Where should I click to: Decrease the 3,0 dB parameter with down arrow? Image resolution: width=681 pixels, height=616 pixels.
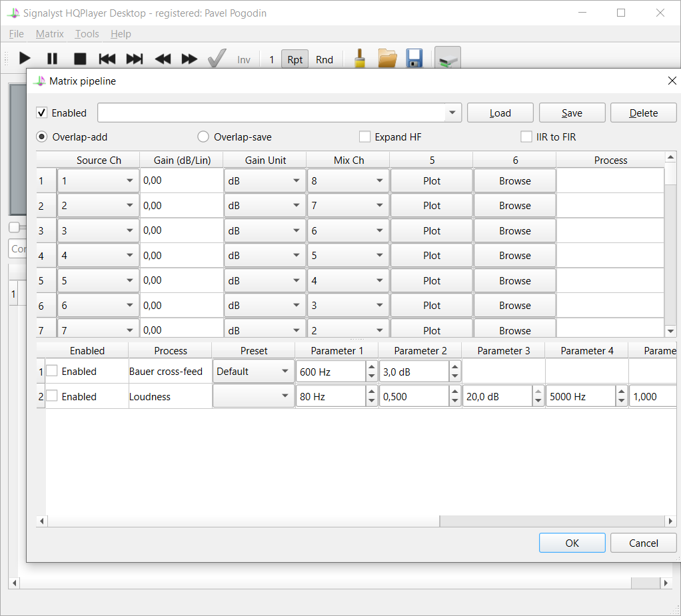[x=454, y=376]
